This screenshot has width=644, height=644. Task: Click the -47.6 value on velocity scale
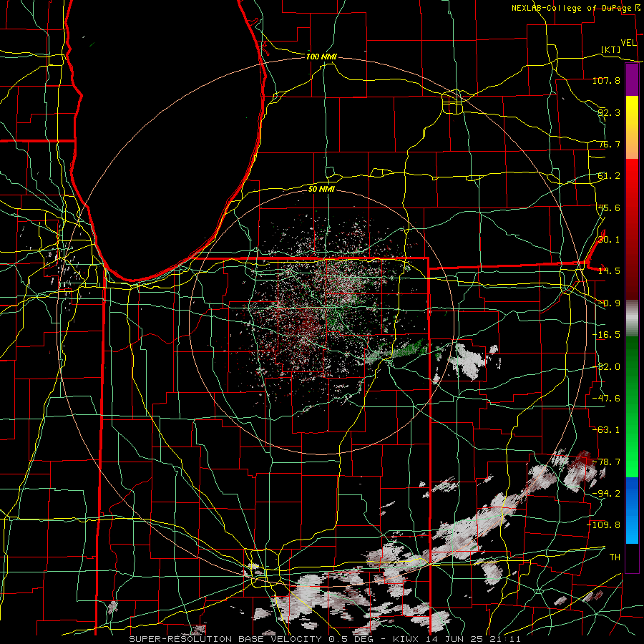click(x=606, y=399)
